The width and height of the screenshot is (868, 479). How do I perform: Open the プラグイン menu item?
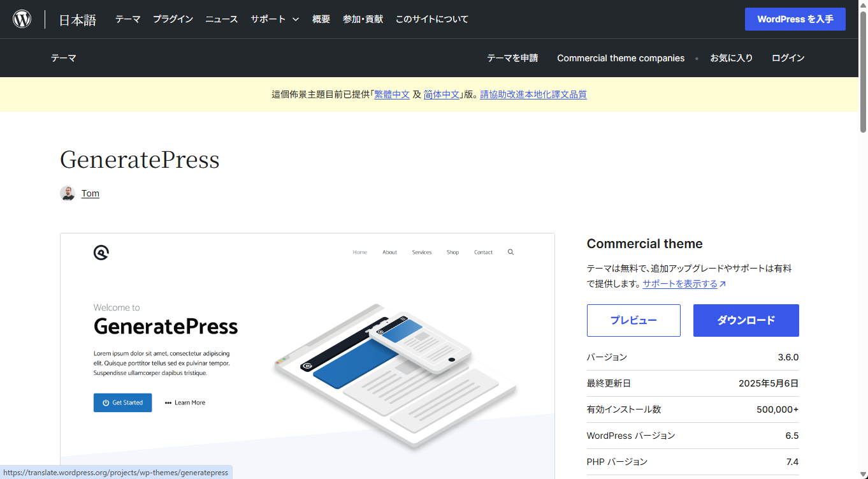point(173,19)
